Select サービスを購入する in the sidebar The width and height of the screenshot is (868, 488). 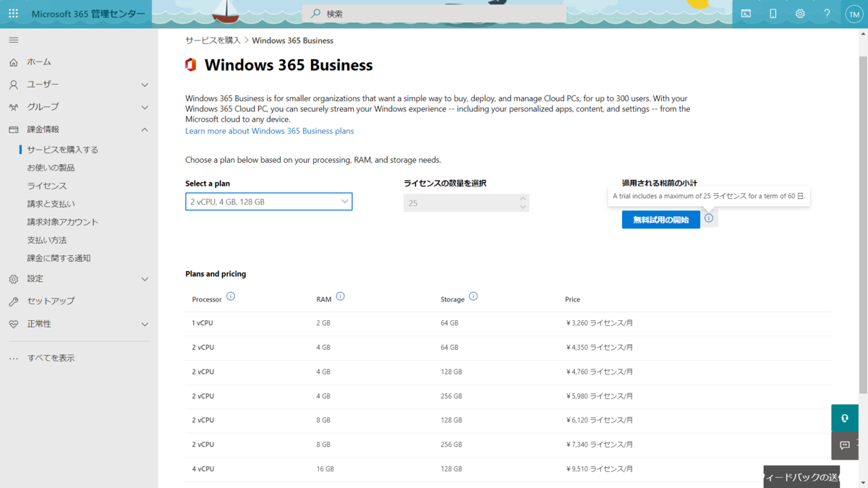(63, 150)
